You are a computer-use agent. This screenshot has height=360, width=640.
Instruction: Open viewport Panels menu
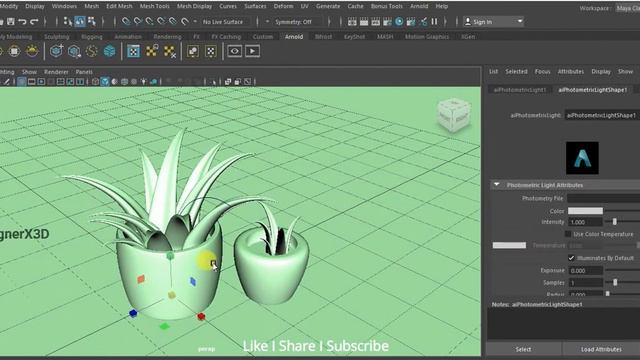[84, 72]
